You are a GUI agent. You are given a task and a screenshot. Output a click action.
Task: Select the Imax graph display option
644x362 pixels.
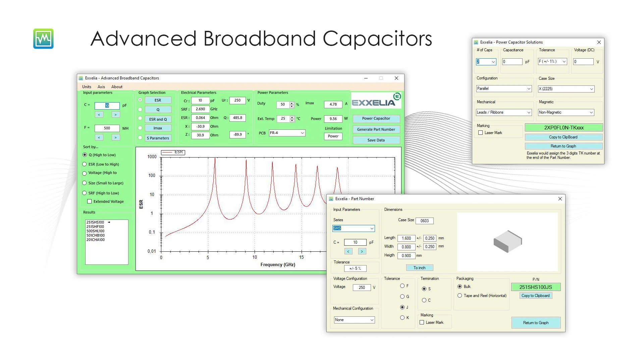pos(140,128)
